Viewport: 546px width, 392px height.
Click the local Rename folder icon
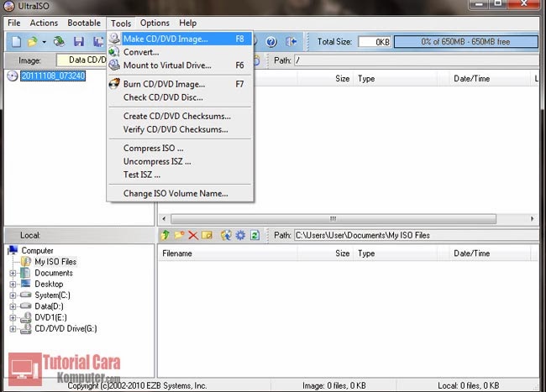pos(207,236)
